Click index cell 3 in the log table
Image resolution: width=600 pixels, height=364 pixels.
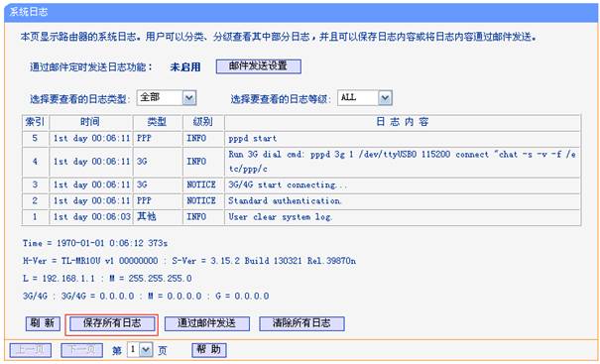[x=35, y=184]
